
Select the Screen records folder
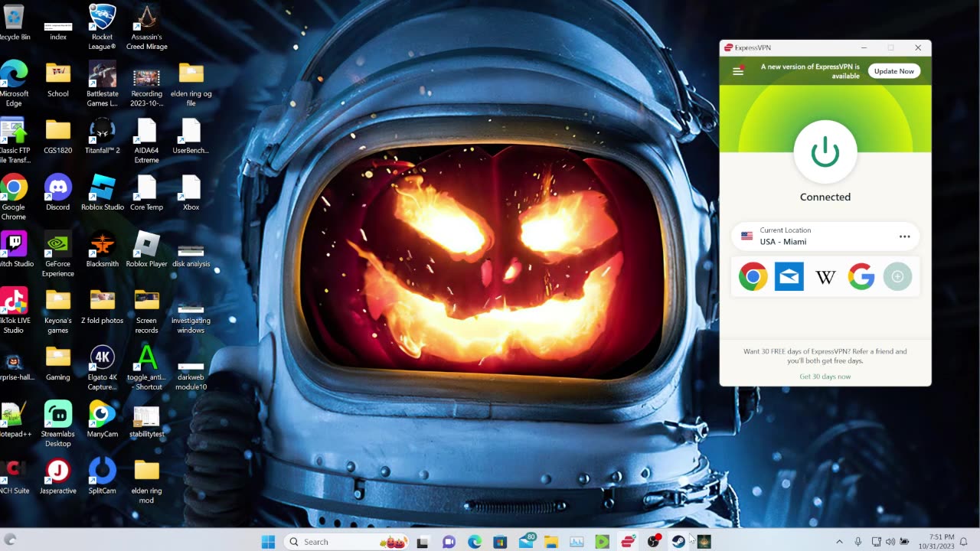tap(146, 311)
